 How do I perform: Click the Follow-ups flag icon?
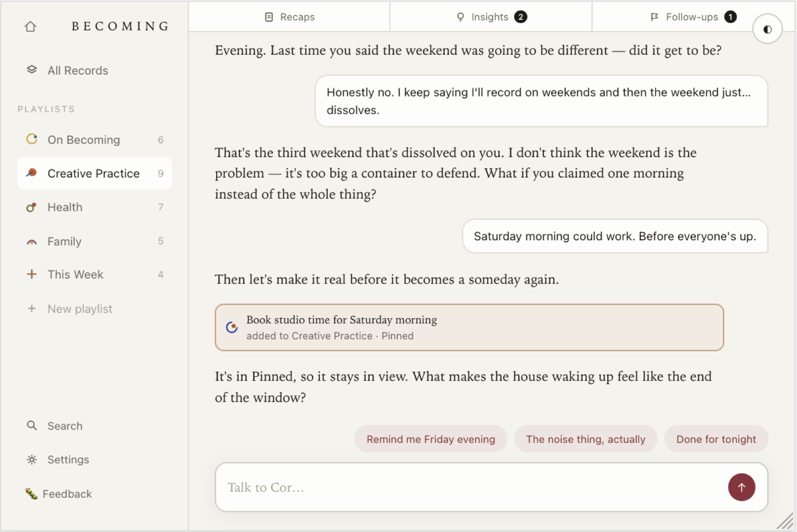(x=655, y=17)
